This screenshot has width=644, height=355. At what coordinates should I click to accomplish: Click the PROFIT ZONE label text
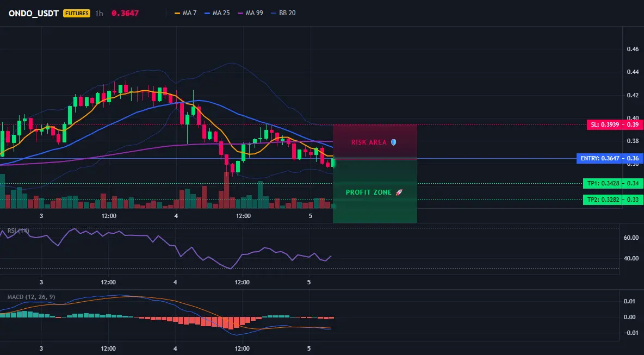click(369, 192)
